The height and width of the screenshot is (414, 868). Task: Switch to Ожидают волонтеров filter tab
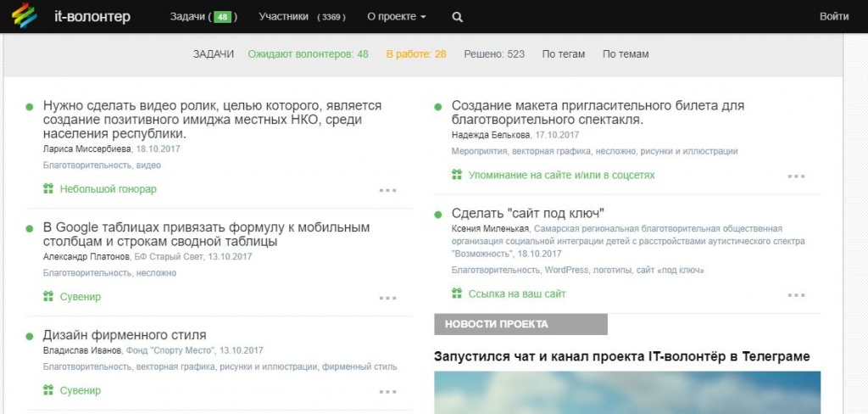click(308, 54)
